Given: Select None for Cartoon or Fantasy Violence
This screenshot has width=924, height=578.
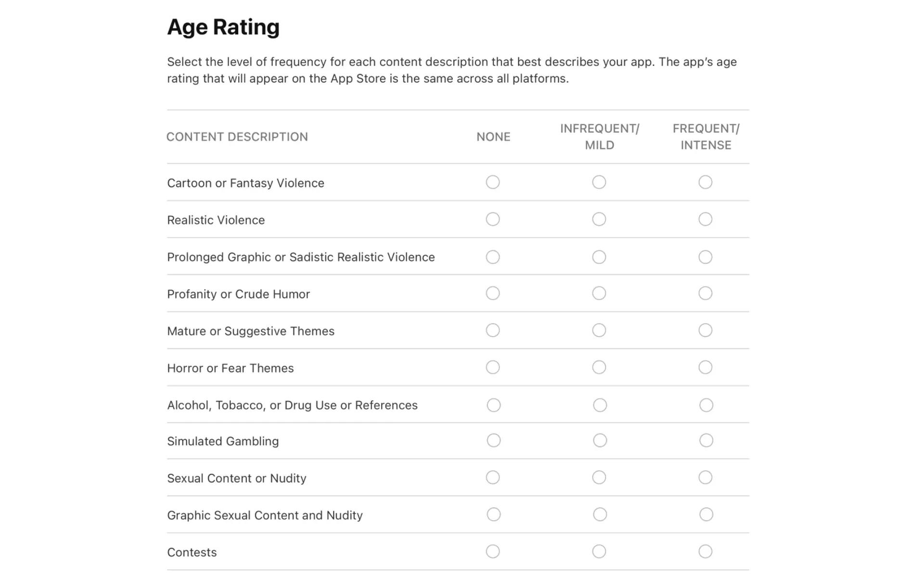Looking at the screenshot, I should coord(493,183).
